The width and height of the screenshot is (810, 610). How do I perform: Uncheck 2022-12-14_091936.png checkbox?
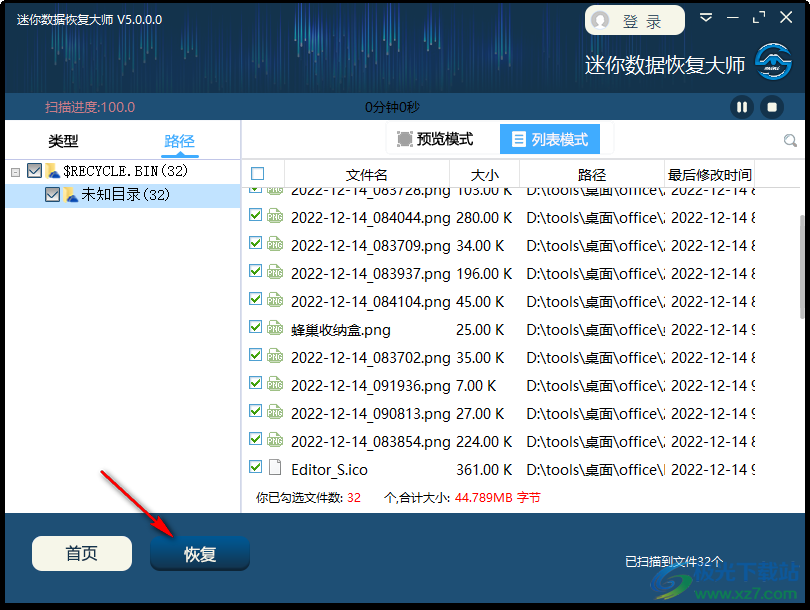[255, 382]
